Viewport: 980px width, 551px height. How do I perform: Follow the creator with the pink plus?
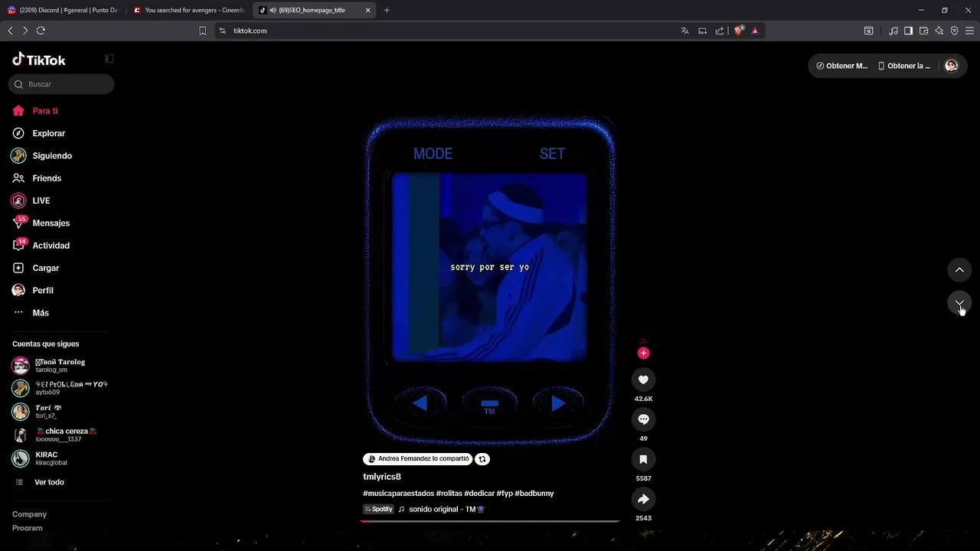click(643, 353)
